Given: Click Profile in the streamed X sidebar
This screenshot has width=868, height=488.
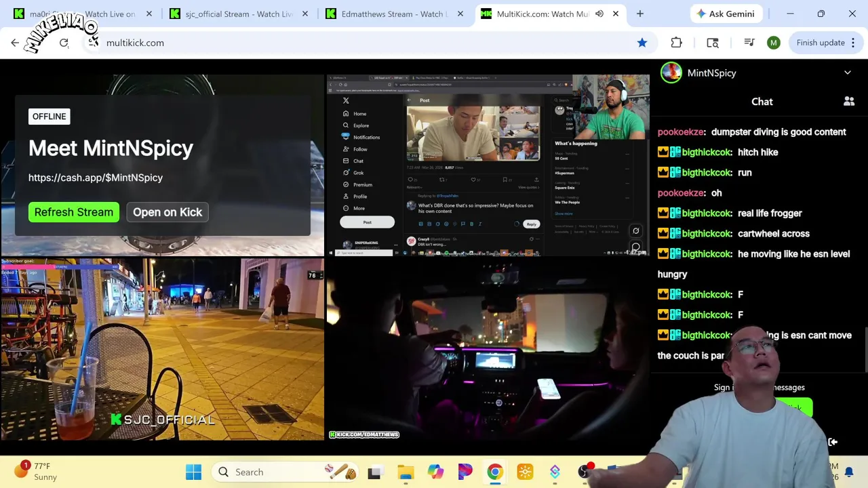Looking at the screenshot, I should pos(359,197).
